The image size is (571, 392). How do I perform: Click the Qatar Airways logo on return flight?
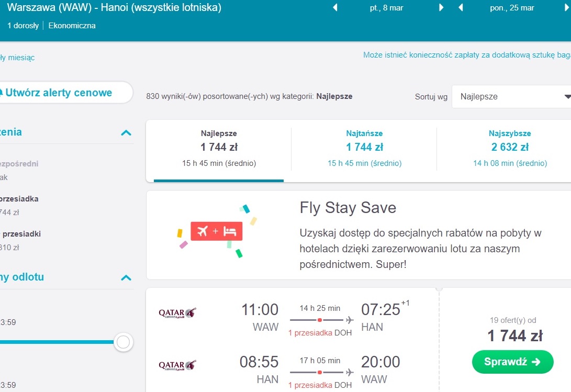[x=177, y=365]
